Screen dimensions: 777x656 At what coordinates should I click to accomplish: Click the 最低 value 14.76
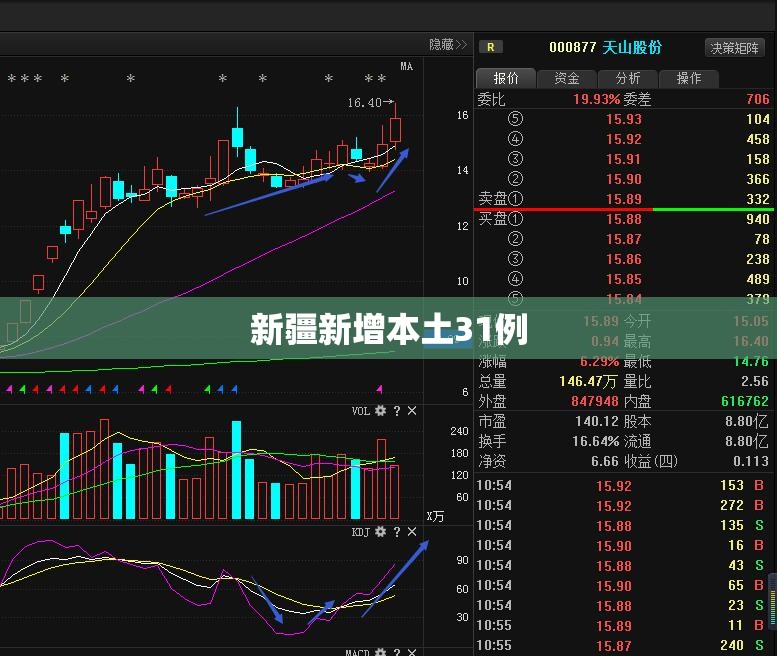click(x=751, y=362)
